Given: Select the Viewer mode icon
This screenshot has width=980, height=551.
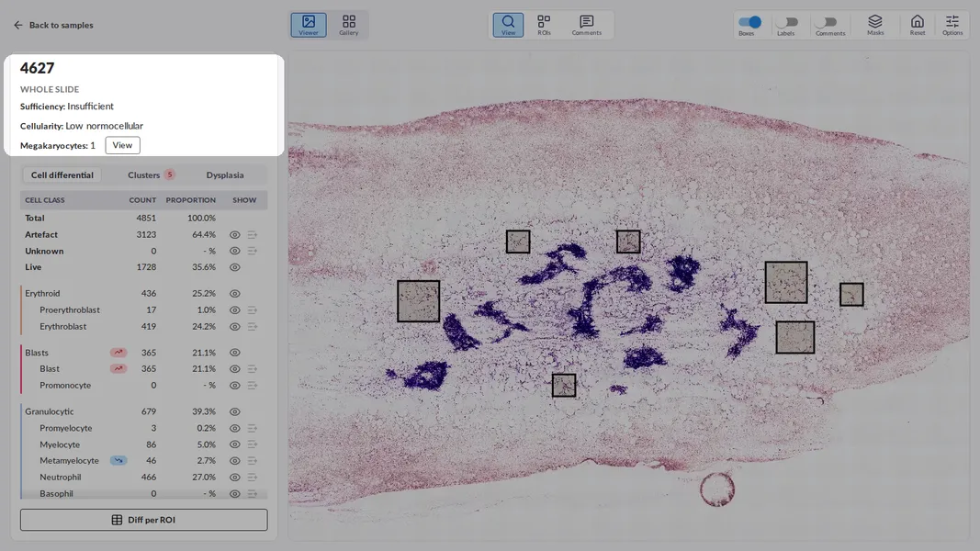Looking at the screenshot, I should pos(308,25).
